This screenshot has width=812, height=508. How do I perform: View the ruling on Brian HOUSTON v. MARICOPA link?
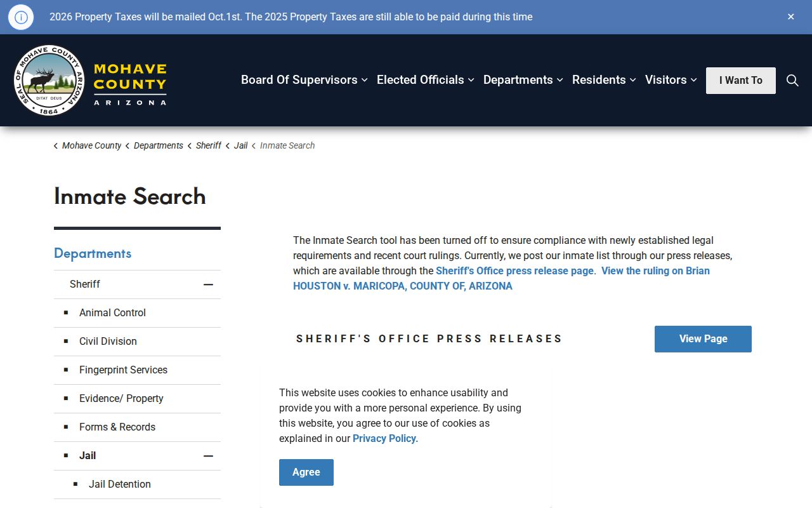tap(501, 278)
